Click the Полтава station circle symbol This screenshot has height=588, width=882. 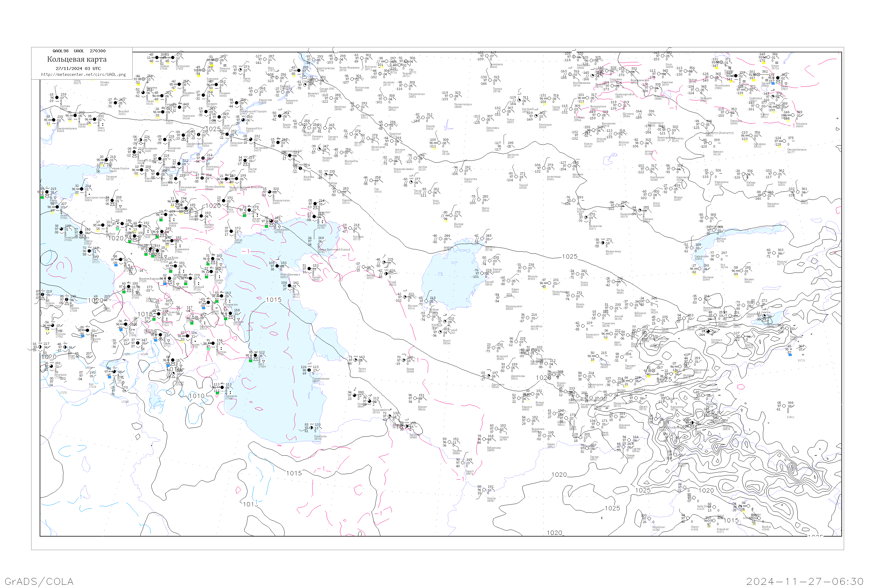(x=57, y=98)
